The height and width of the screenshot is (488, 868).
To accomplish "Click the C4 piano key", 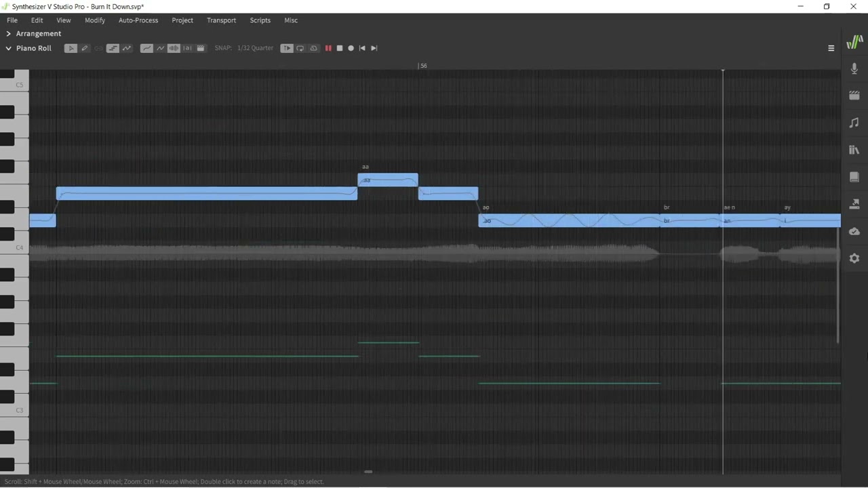I will tap(14, 247).
